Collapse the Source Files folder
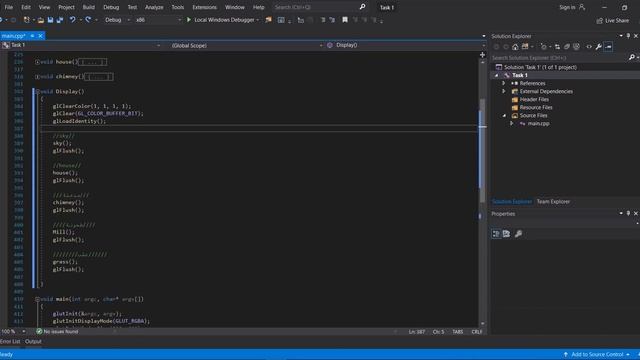Viewport: 640px width, 360px height. tap(504, 116)
